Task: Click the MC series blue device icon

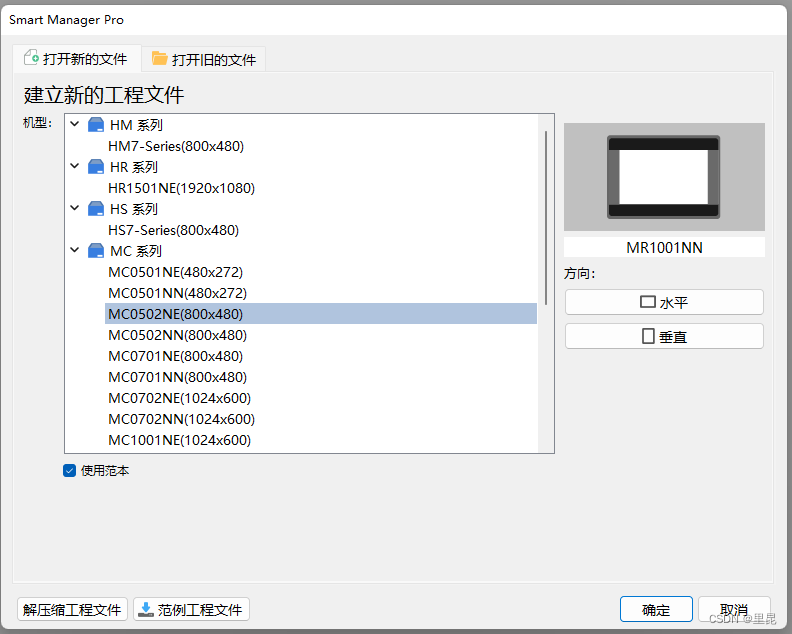Action: coord(95,251)
